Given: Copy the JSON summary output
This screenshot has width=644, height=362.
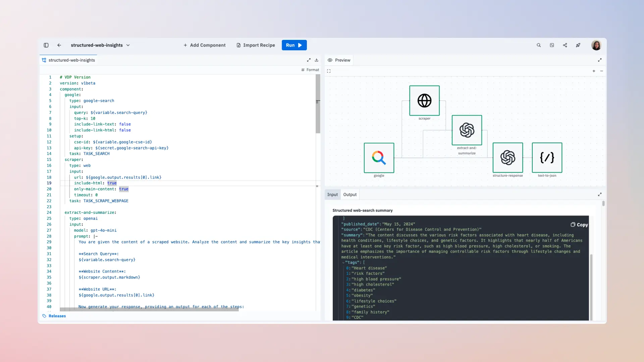Looking at the screenshot, I should 579,225.
